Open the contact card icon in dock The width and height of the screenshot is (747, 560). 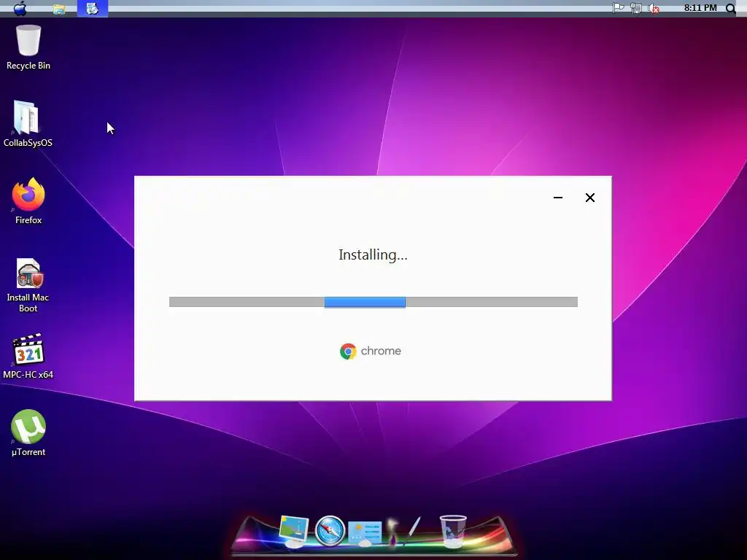[365, 533]
